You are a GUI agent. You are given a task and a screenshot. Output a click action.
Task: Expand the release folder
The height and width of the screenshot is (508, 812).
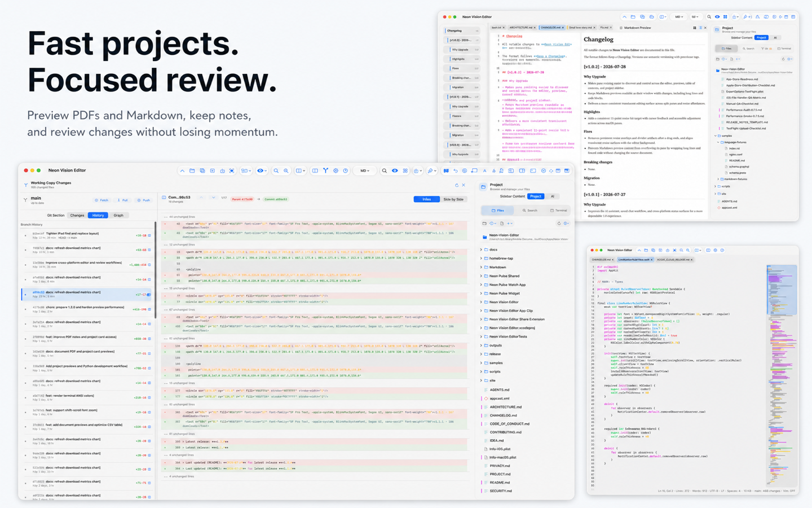coord(481,354)
